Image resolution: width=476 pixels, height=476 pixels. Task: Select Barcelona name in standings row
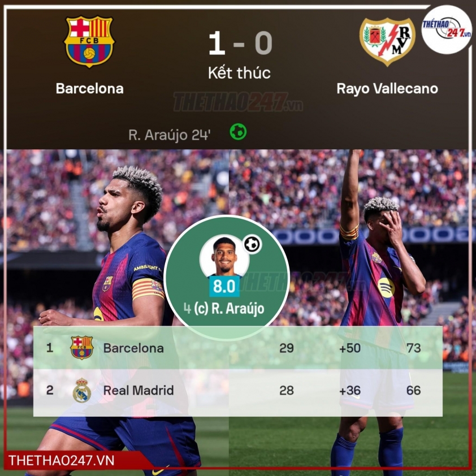[133, 348]
